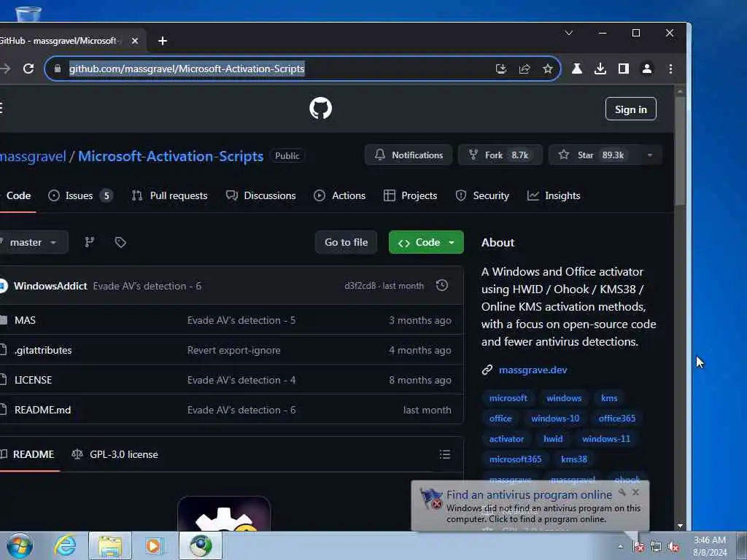Open the Security tab
747x560 pixels.
coord(482,195)
